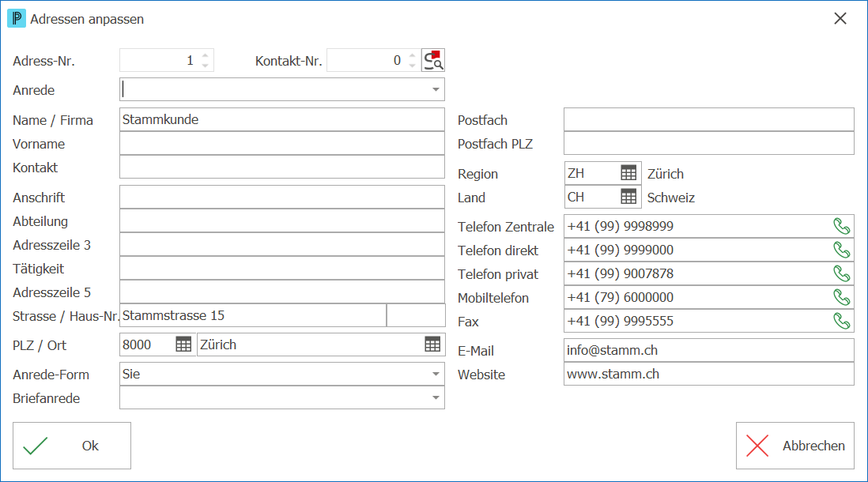
Task: Dial the Telefon privat number via phone icon
Action: click(x=841, y=273)
